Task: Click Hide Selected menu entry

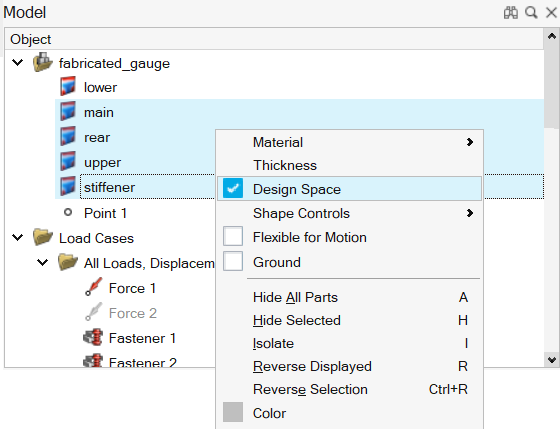Action: (x=296, y=320)
